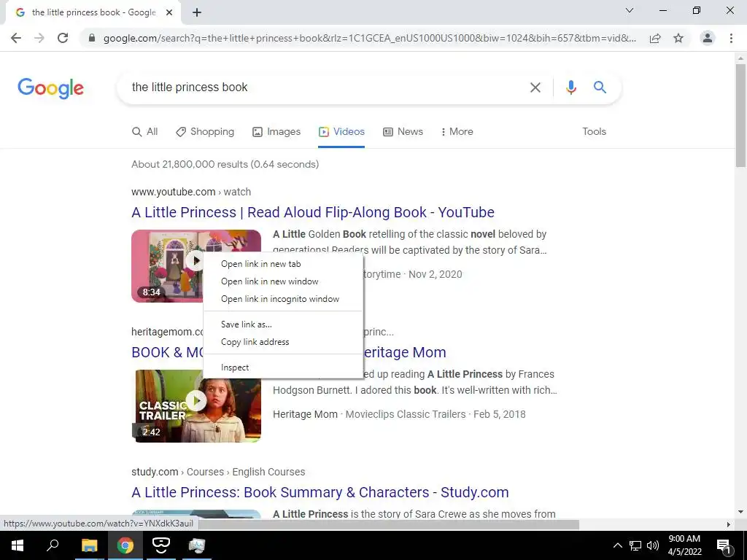
Task: Click the Chrome taskbar icon
Action: click(x=125, y=545)
